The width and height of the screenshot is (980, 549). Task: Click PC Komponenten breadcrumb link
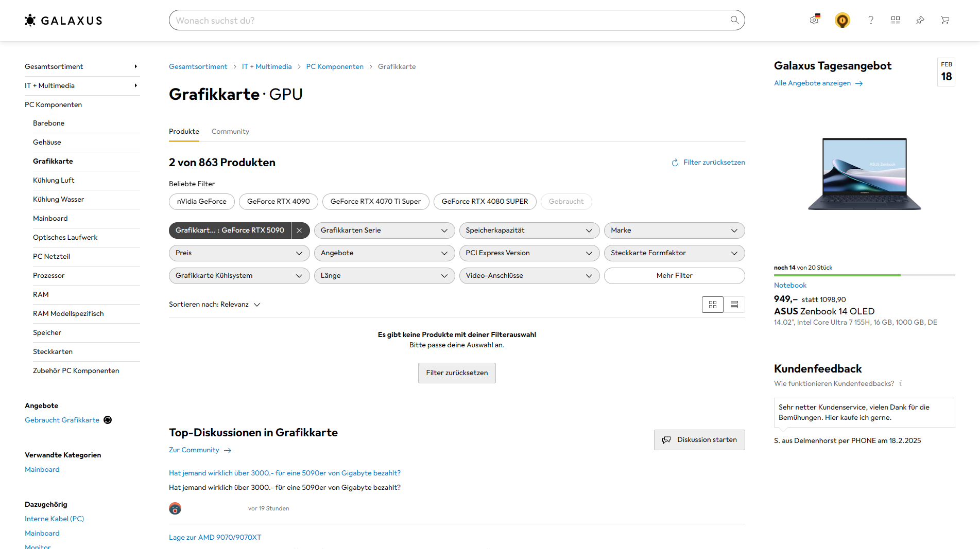(x=335, y=67)
